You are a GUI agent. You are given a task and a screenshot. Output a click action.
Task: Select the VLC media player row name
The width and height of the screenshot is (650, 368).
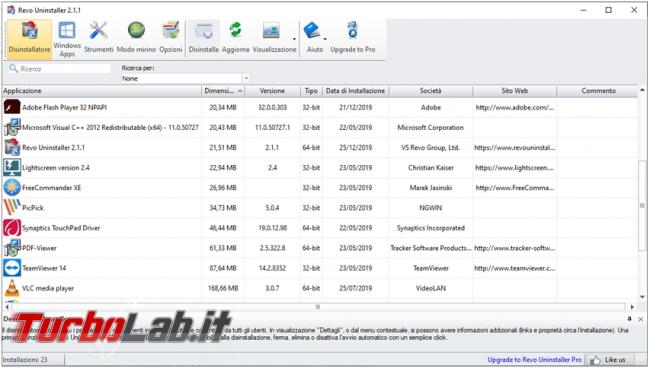tap(48, 288)
